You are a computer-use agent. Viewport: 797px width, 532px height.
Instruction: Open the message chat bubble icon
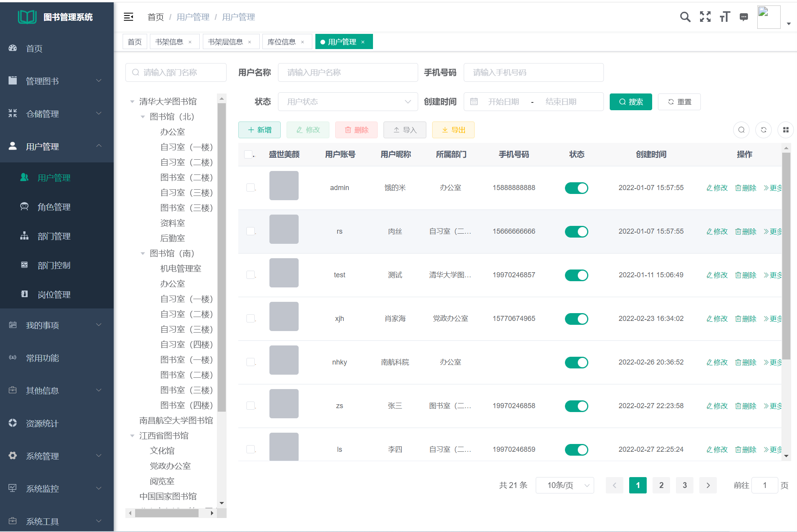click(x=744, y=17)
